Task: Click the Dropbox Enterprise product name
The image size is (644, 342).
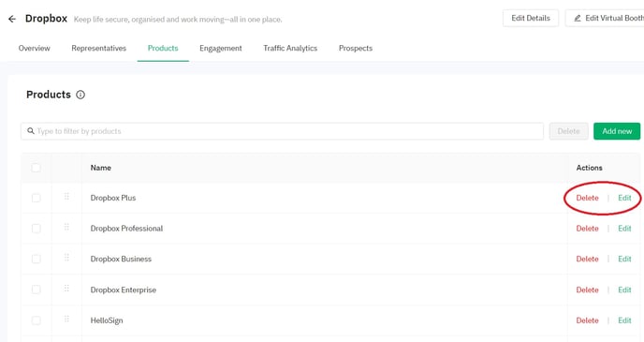Action: pos(124,290)
